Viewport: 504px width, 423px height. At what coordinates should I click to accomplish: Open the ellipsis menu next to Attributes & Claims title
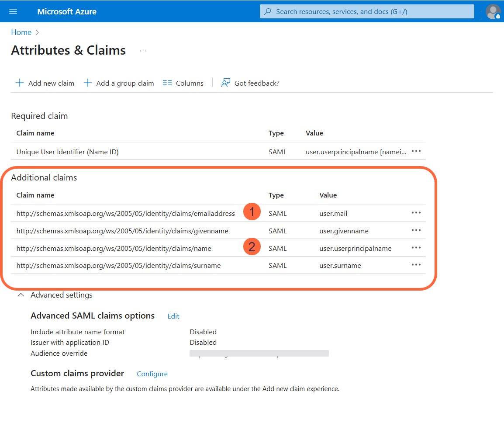coord(143,50)
